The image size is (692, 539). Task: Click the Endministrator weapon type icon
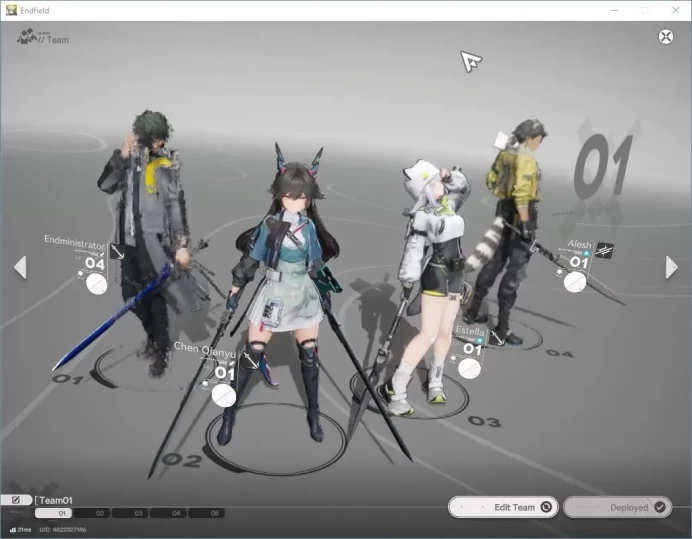coord(117,252)
